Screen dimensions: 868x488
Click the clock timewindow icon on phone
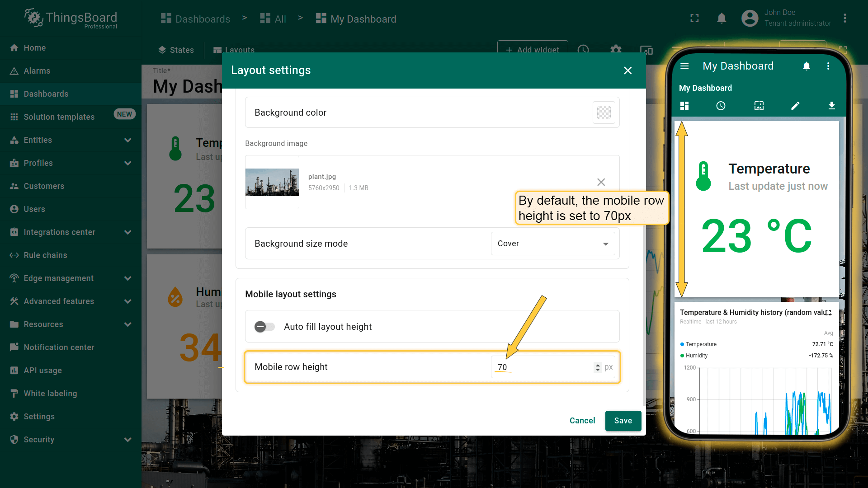coord(721,106)
